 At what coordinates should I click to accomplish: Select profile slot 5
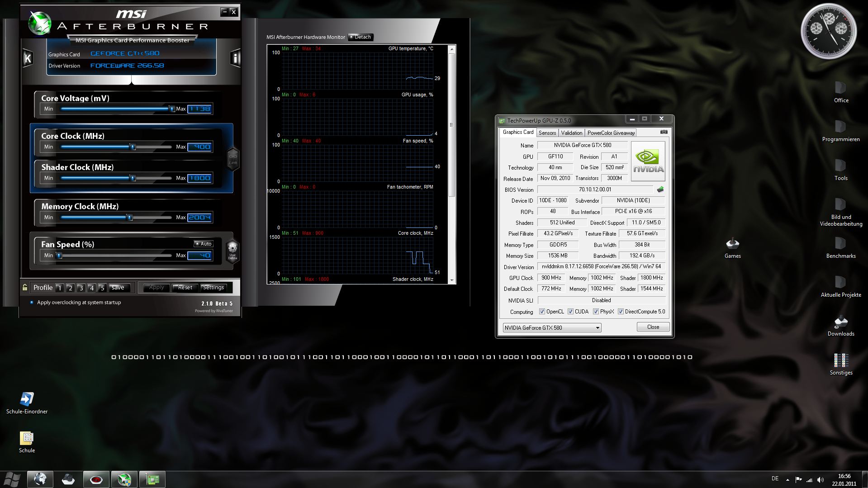pos(102,288)
